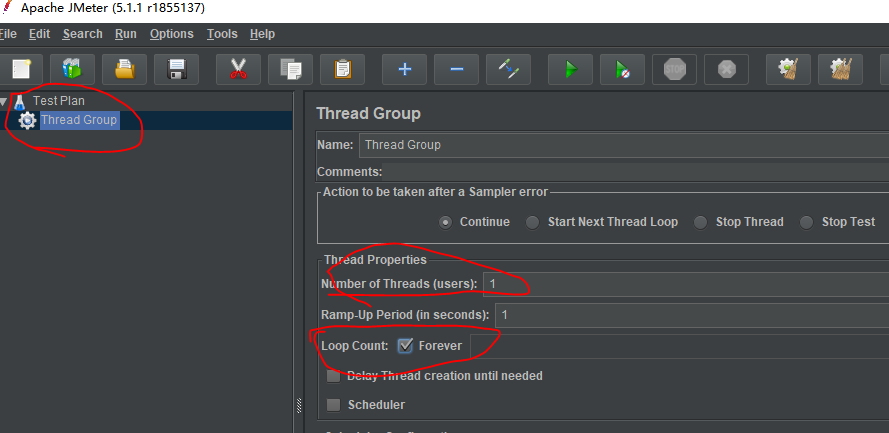Image resolution: width=889 pixels, height=433 pixels.
Task: Click the Thread Group panel heading
Action: (x=369, y=113)
